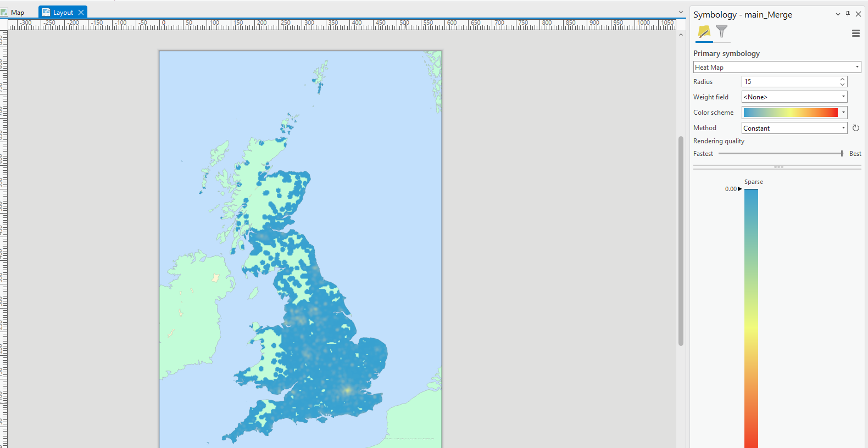Click the layout vertical scrollbar thumb
Screen dimensions: 868x448
click(x=681, y=240)
